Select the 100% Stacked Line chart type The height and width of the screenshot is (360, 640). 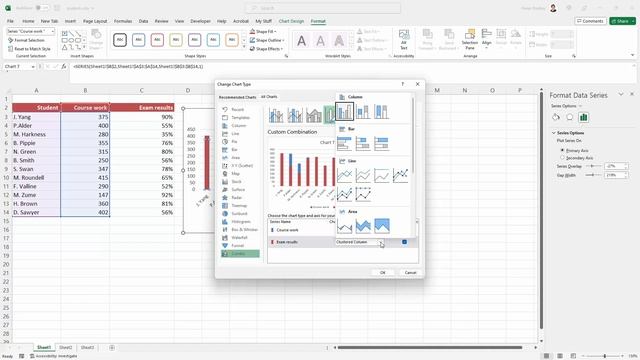point(381,175)
